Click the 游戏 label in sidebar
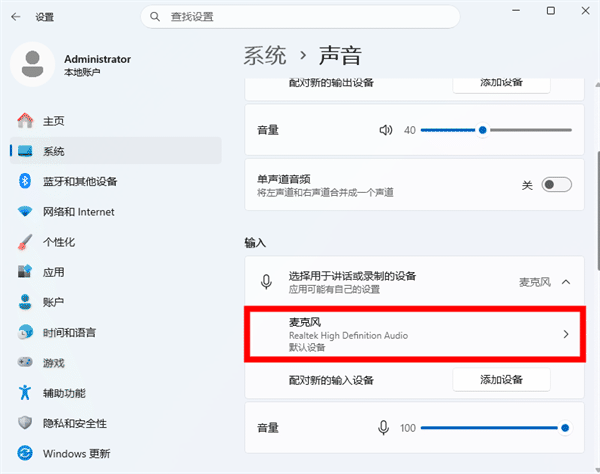Viewport: 600px width, 474px height. tap(54, 363)
